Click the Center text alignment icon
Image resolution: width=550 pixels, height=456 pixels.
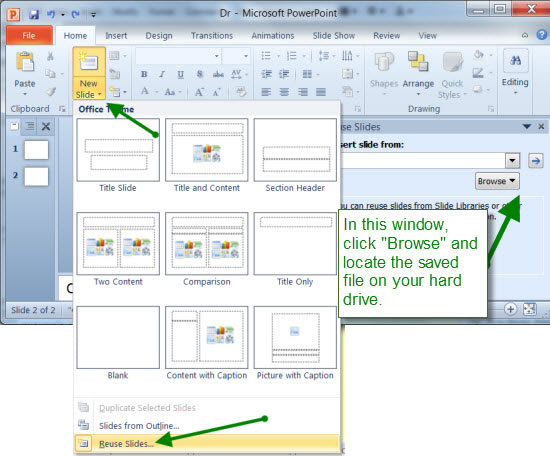(x=284, y=92)
